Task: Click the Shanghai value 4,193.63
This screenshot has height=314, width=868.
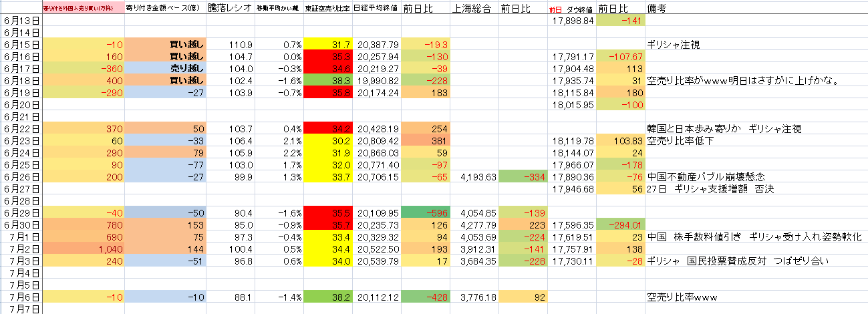Action: (x=474, y=177)
